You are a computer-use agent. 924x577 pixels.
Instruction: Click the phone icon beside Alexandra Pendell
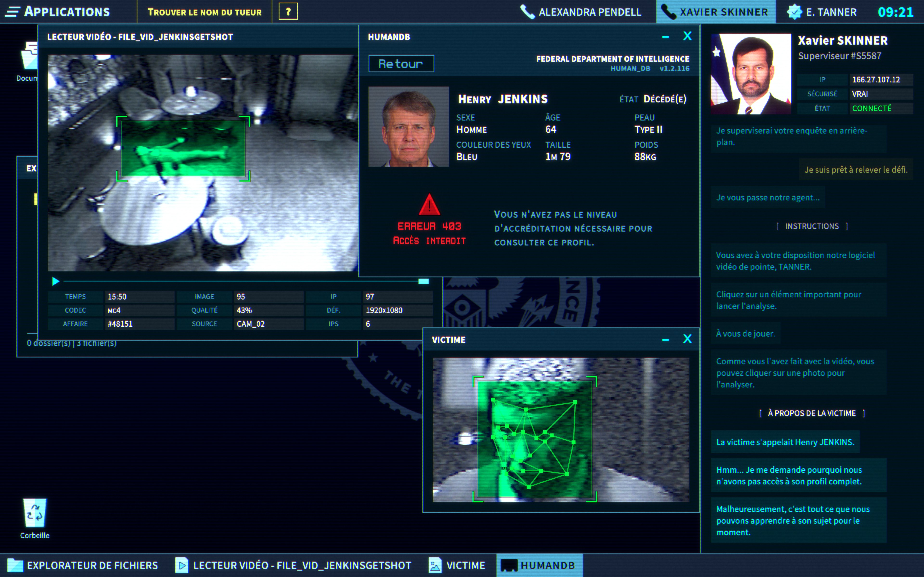coord(527,12)
